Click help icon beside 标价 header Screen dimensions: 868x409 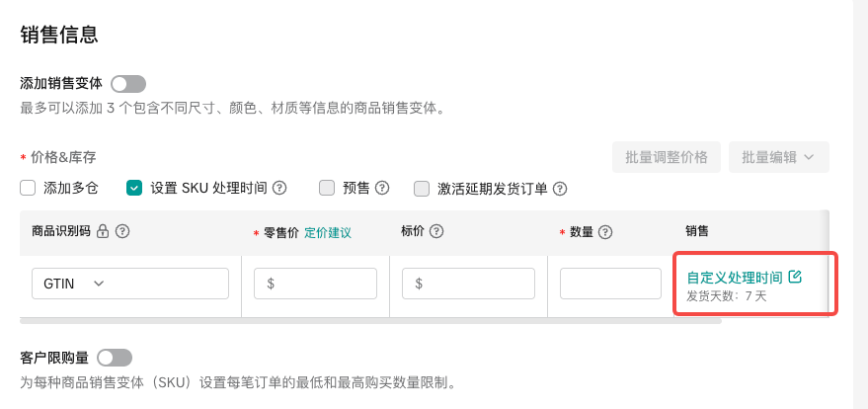point(435,231)
